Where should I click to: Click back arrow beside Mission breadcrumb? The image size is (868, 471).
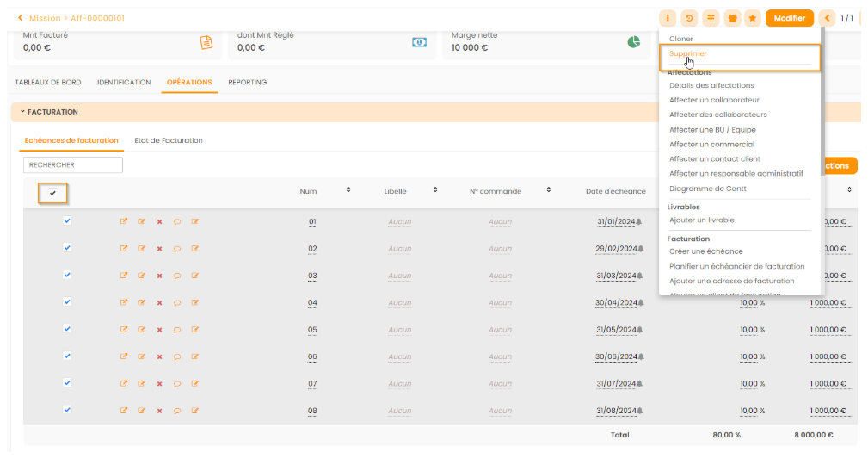21,18
